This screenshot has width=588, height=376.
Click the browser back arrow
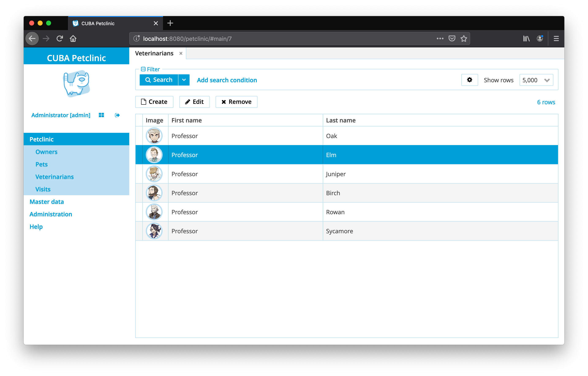point(32,39)
